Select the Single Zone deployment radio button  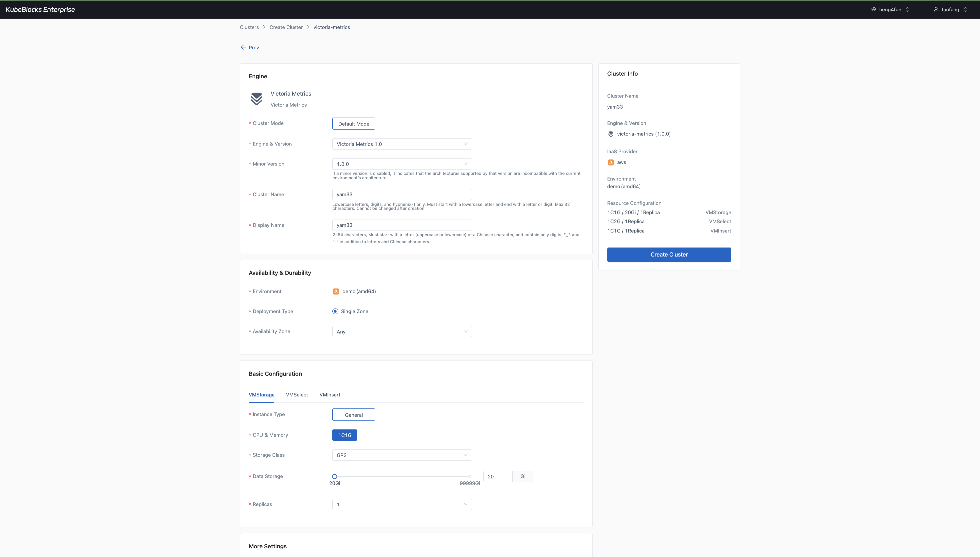pos(335,311)
